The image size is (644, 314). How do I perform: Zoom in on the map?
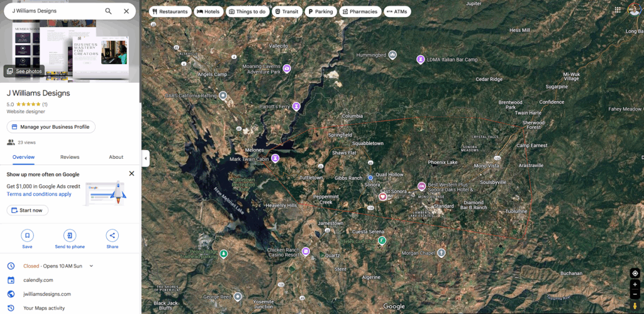point(635,284)
